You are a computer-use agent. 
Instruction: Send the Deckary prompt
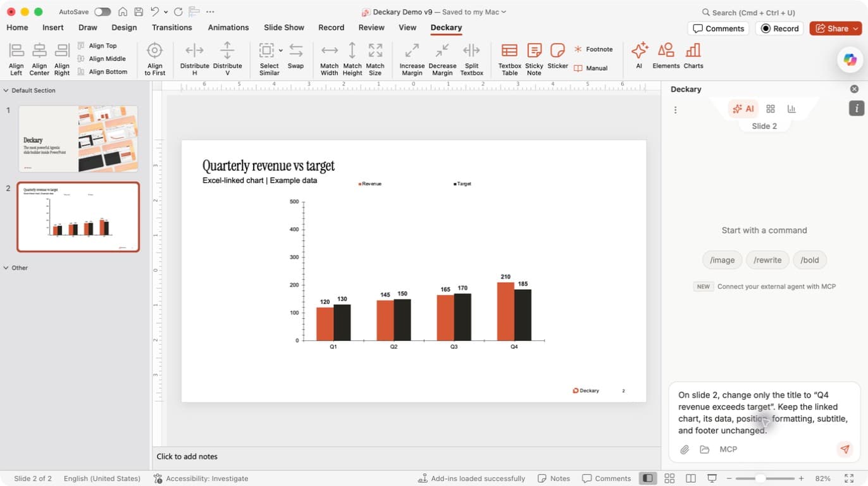tap(845, 449)
